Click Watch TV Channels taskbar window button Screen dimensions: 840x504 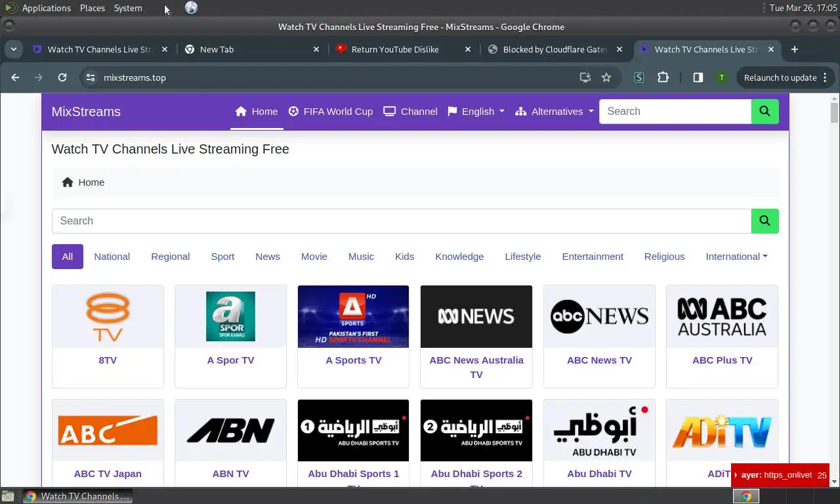tap(77, 496)
